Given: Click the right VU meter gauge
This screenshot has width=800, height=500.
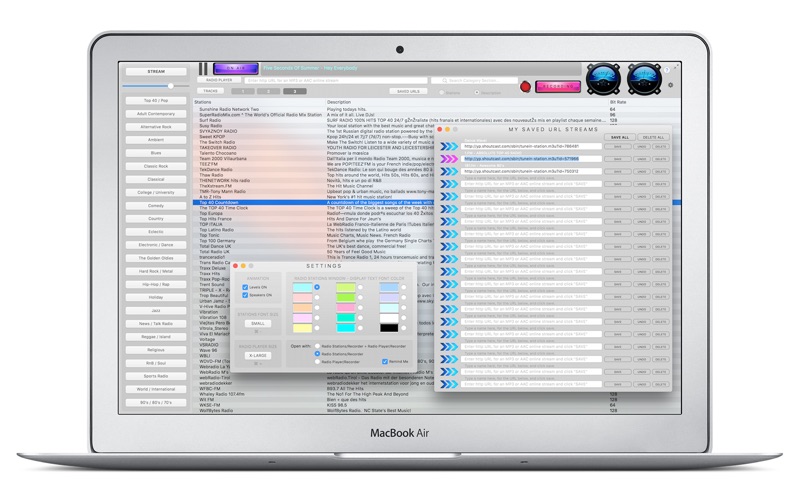Looking at the screenshot, I should point(644,79).
